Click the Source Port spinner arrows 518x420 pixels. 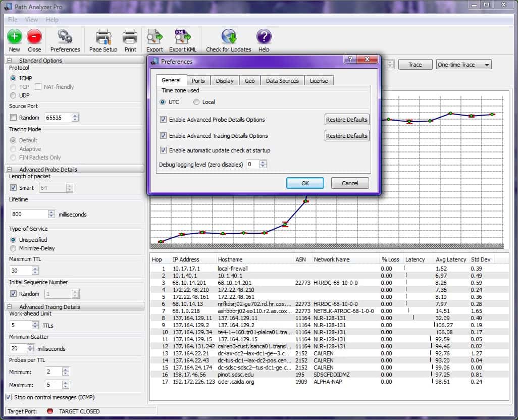(x=75, y=118)
